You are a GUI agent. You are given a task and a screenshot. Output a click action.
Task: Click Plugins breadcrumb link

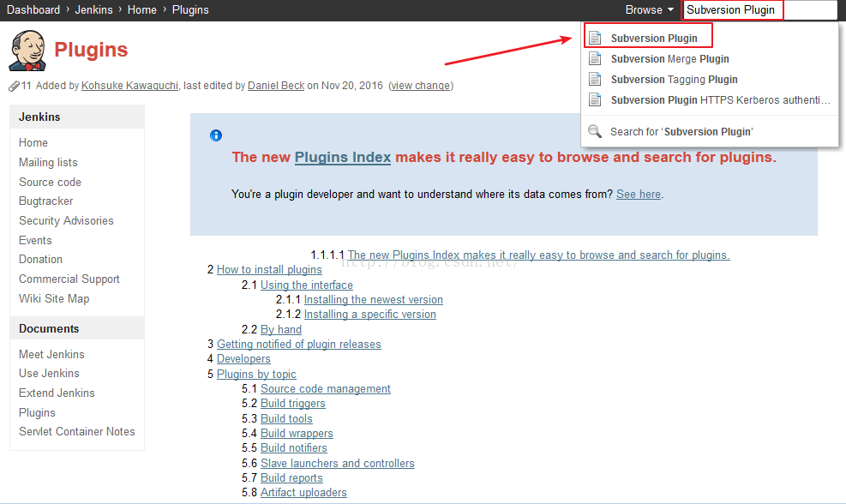[190, 9]
